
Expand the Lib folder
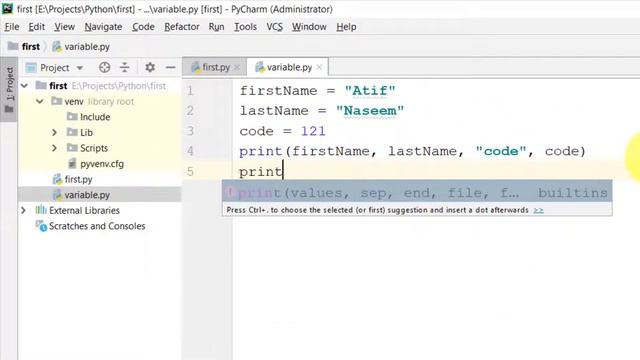[54, 133]
